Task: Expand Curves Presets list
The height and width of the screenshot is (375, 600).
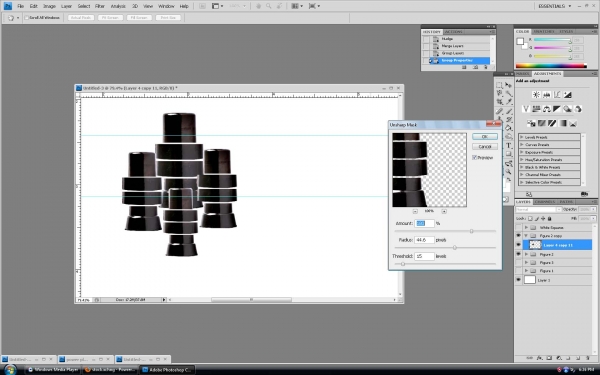Action: 522,145
